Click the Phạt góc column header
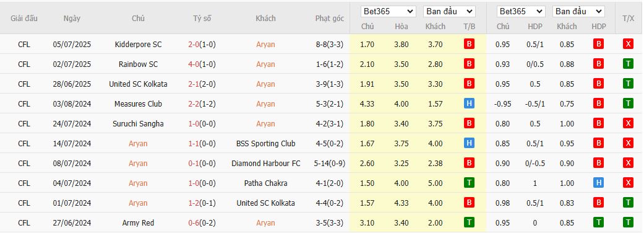This screenshot has width=644, height=233. (x=329, y=19)
